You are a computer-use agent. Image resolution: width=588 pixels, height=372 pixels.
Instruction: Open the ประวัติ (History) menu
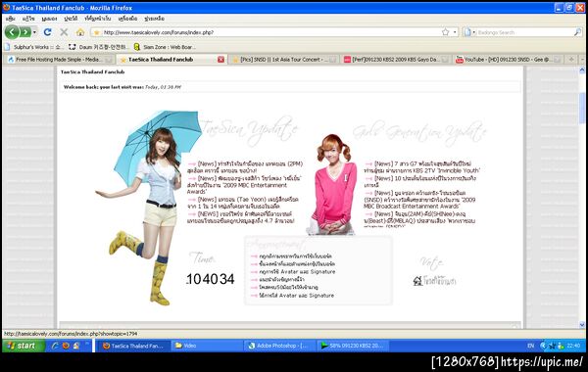71,19
